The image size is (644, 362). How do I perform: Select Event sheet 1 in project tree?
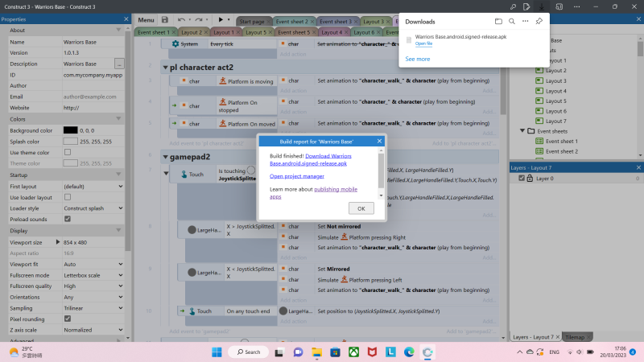[x=561, y=142]
